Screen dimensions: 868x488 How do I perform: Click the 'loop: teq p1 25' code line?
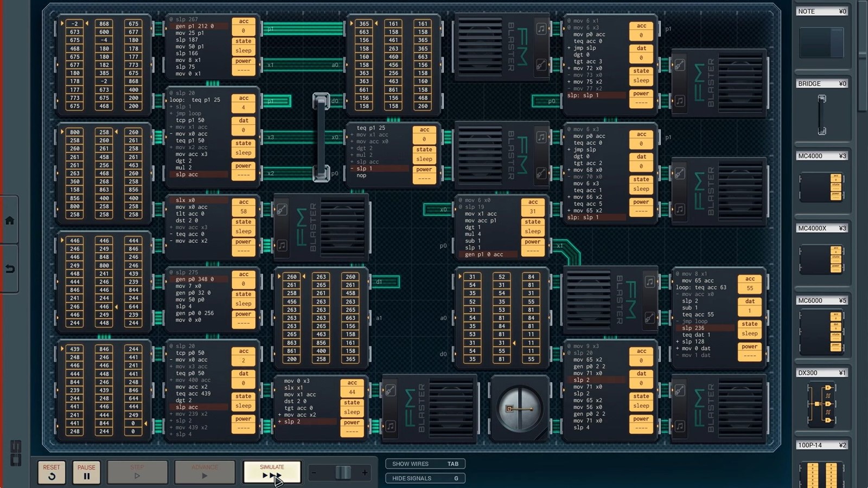(x=195, y=100)
